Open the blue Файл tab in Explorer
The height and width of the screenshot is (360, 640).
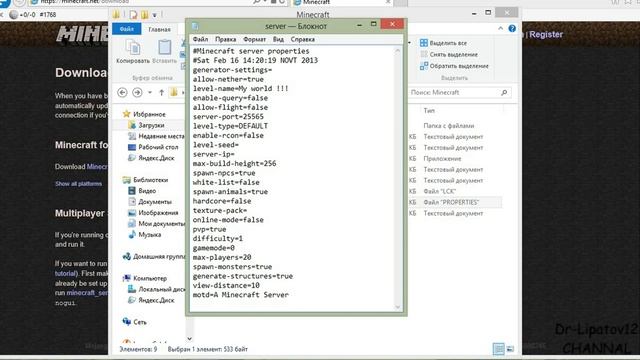click(x=127, y=29)
